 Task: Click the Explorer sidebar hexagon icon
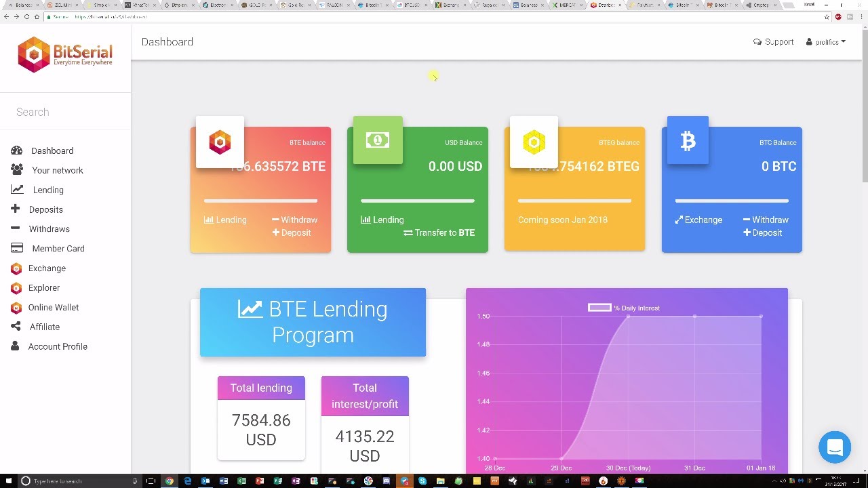tap(16, 288)
